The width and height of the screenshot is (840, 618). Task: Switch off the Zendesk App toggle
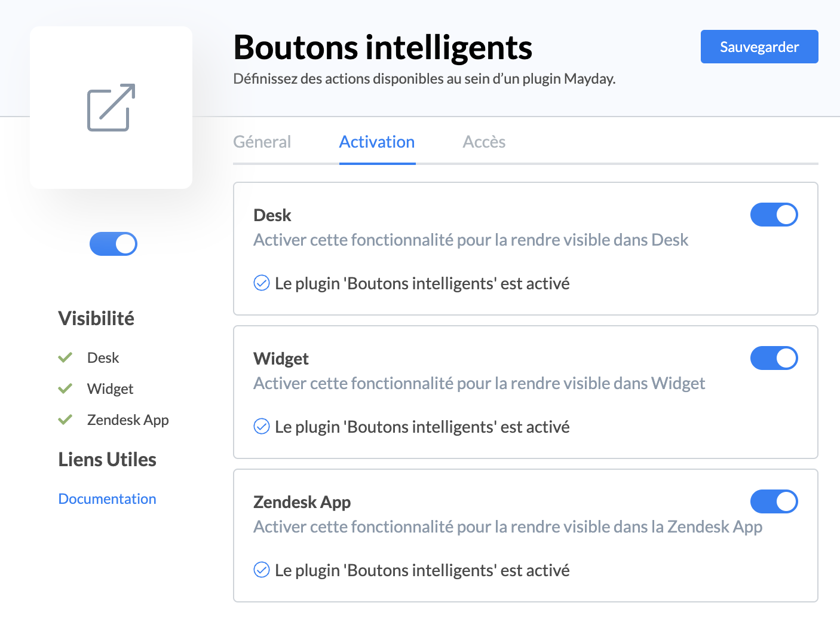pyautogui.click(x=774, y=501)
